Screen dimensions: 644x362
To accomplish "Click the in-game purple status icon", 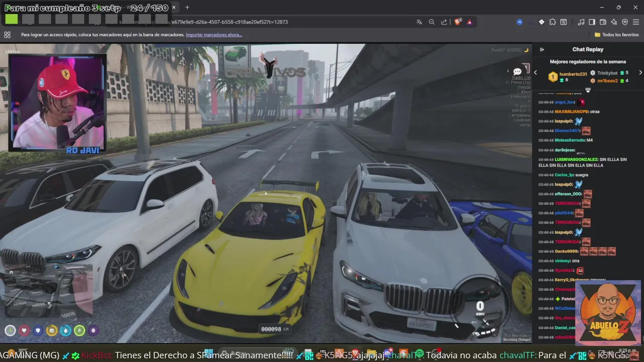I will [94, 330].
